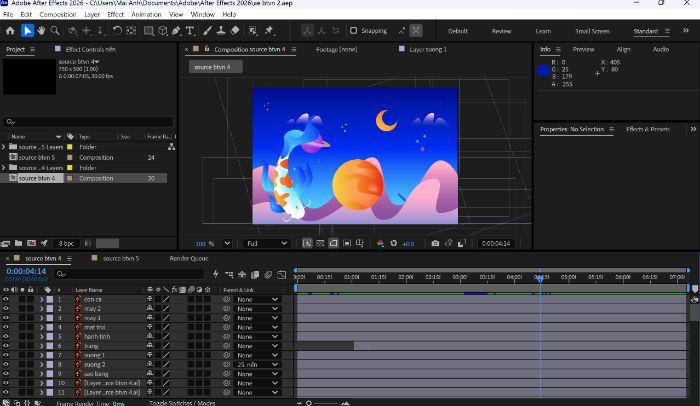Click the interpret footage icon in Project panel
The height and width of the screenshot is (406, 700).
5,243
